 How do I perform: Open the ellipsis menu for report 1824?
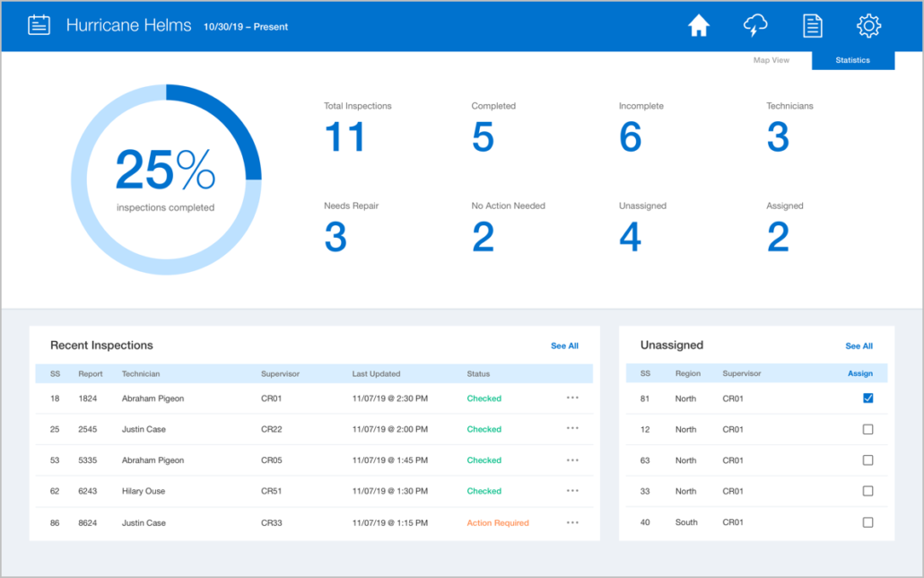tap(572, 398)
